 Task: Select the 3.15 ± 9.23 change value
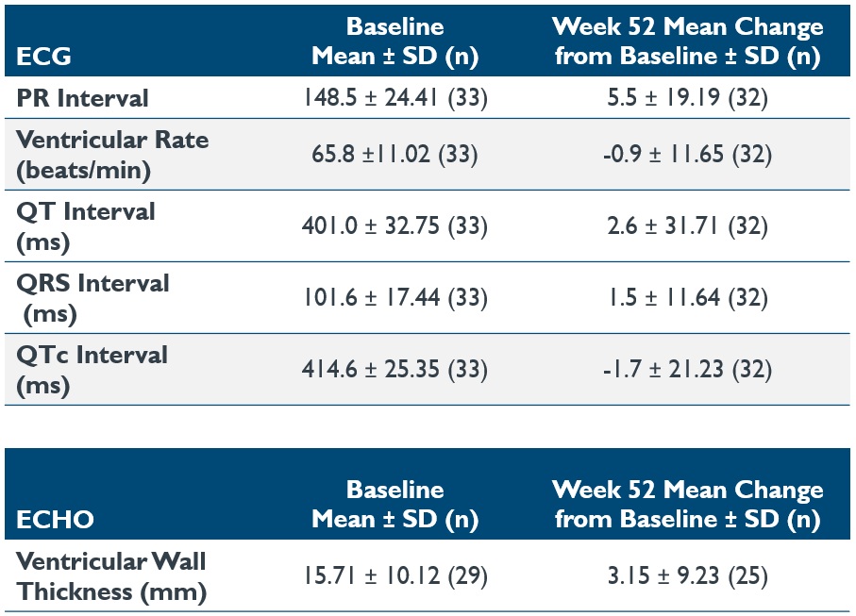click(688, 576)
